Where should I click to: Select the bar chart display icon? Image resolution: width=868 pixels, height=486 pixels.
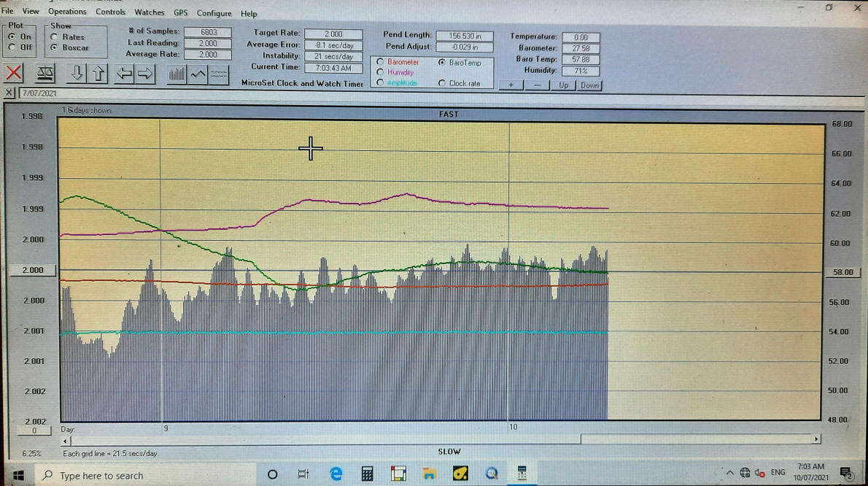(x=177, y=74)
